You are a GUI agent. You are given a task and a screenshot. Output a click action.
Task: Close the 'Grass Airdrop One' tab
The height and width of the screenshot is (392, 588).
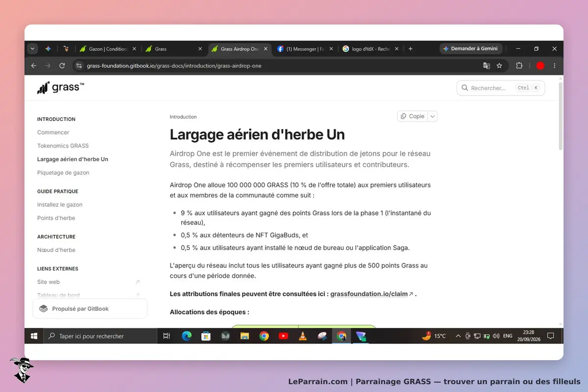[x=266, y=49]
